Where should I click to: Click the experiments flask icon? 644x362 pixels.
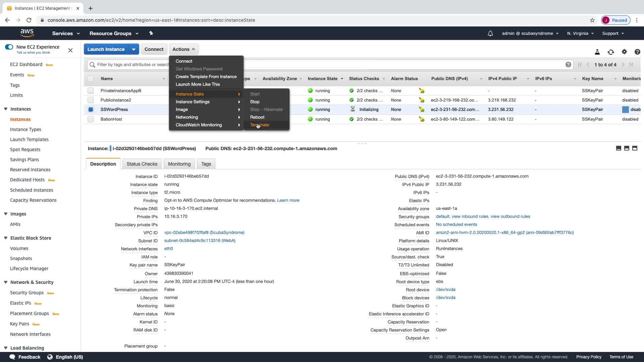coord(597,52)
